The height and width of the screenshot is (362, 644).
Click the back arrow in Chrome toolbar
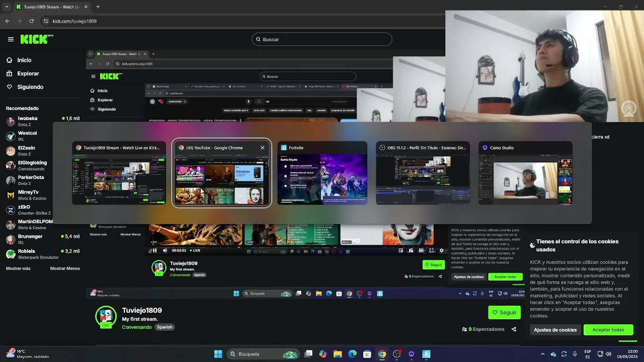(7, 21)
